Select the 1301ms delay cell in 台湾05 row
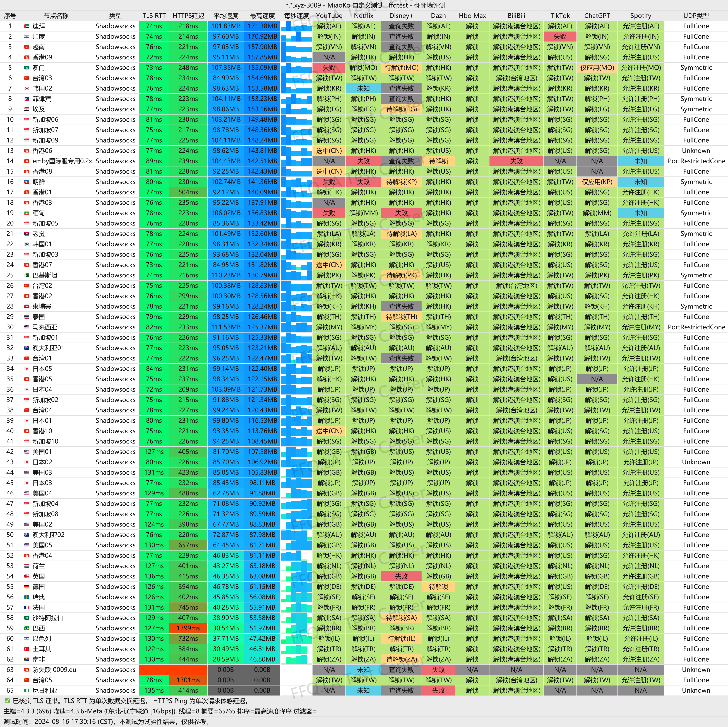The width and height of the screenshot is (728, 727). [x=188, y=680]
